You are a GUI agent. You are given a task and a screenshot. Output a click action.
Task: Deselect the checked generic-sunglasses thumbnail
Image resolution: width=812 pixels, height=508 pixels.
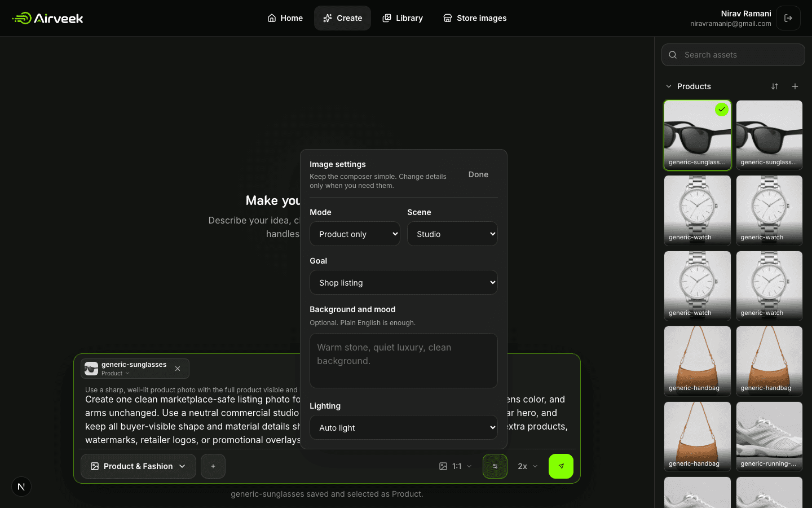click(x=698, y=135)
